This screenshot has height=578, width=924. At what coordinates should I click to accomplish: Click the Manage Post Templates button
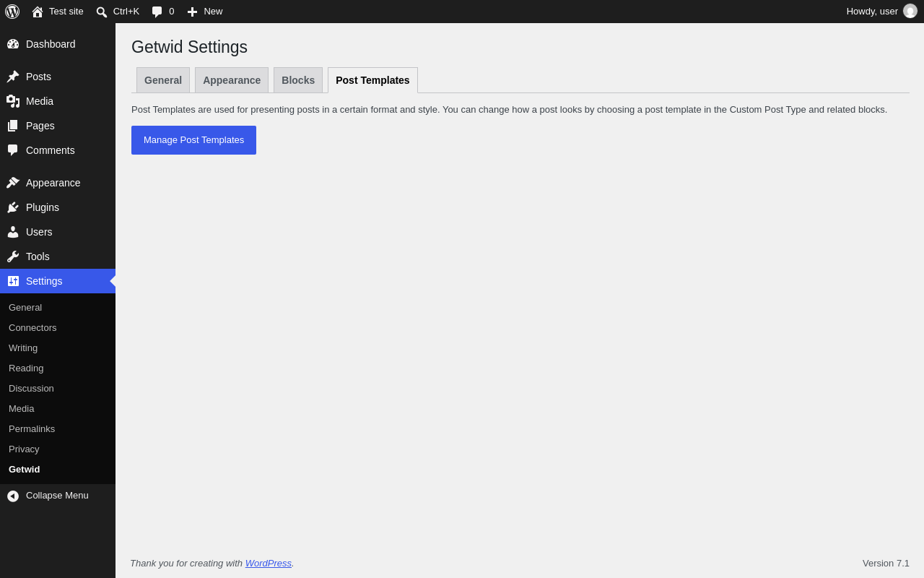tap(193, 140)
